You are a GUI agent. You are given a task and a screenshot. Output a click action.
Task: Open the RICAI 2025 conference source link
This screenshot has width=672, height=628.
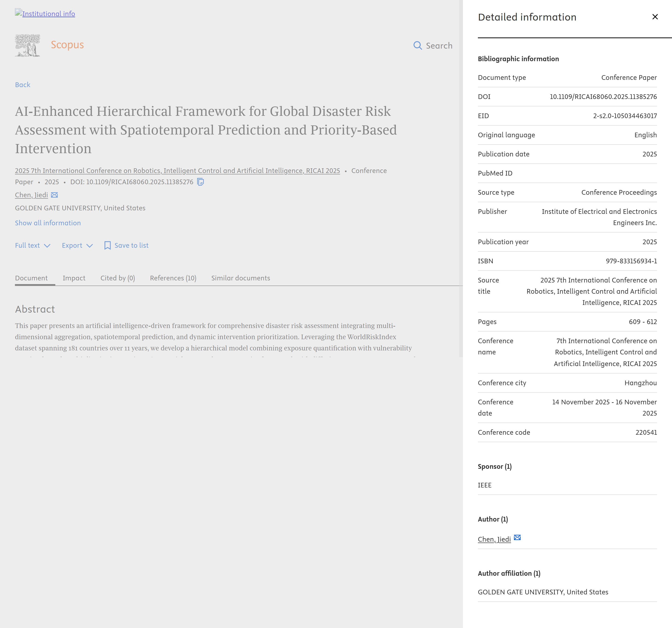(178, 171)
